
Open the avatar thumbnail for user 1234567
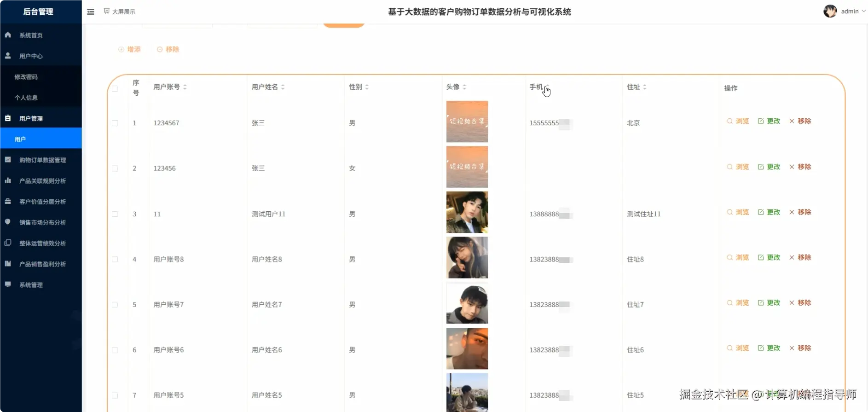coord(467,122)
